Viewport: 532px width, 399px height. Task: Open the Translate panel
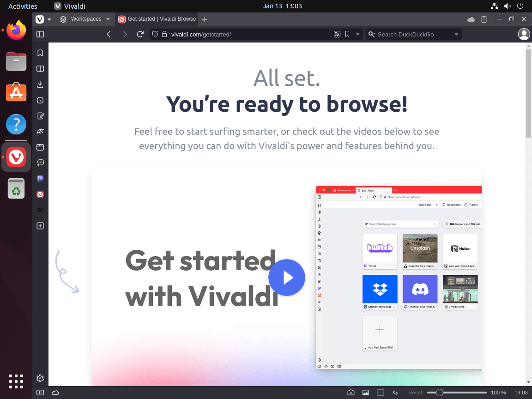(40, 131)
